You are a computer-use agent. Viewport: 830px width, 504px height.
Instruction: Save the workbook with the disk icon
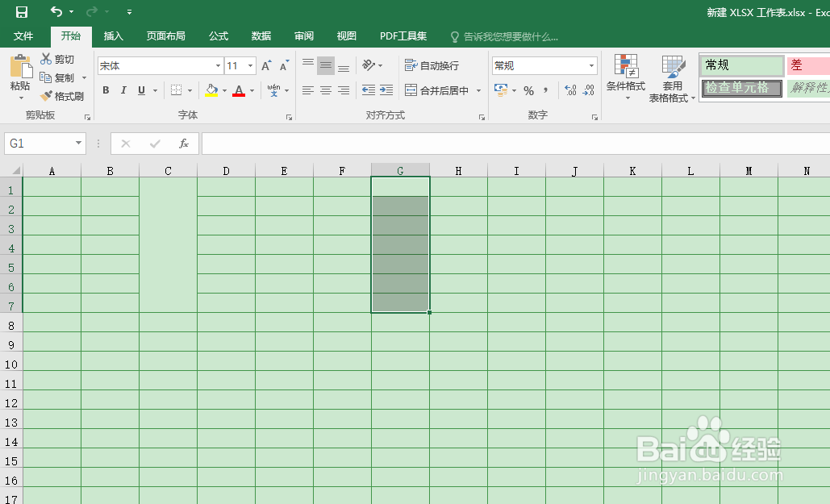[22, 11]
